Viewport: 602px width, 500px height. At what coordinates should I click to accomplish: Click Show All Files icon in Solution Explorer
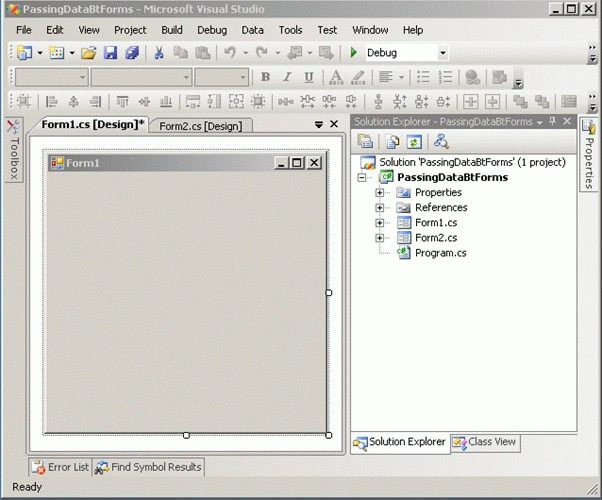coord(392,142)
